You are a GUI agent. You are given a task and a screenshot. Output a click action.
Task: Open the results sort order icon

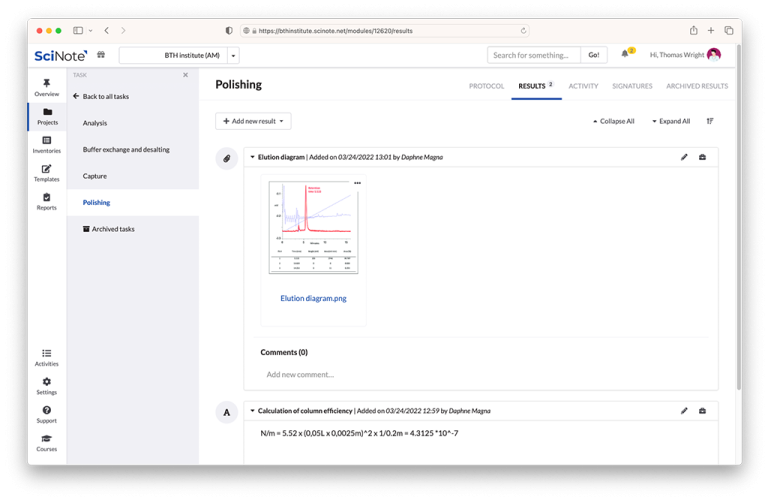tap(710, 121)
